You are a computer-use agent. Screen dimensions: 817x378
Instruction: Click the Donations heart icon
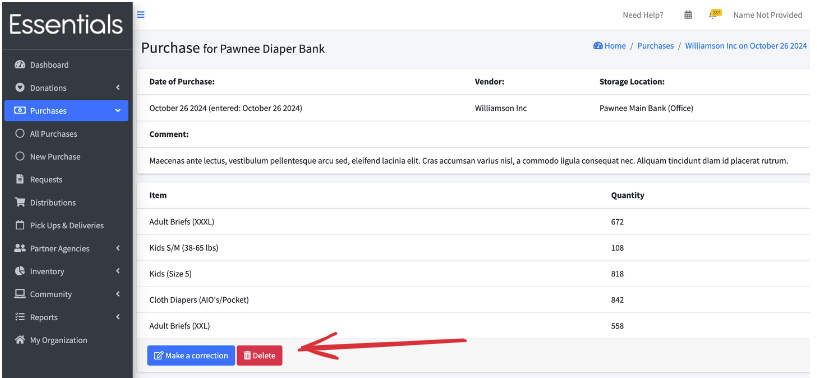click(20, 88)
